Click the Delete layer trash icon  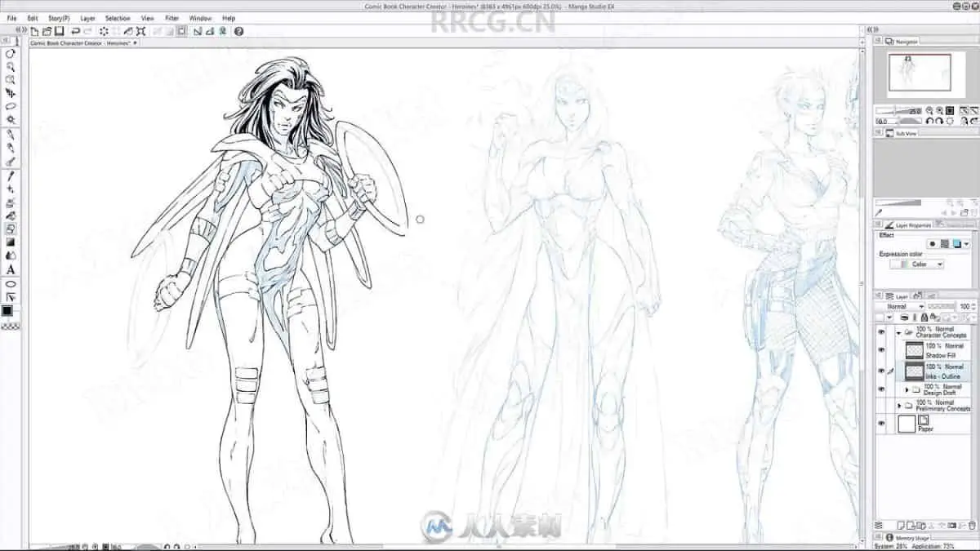click(972, 526)
